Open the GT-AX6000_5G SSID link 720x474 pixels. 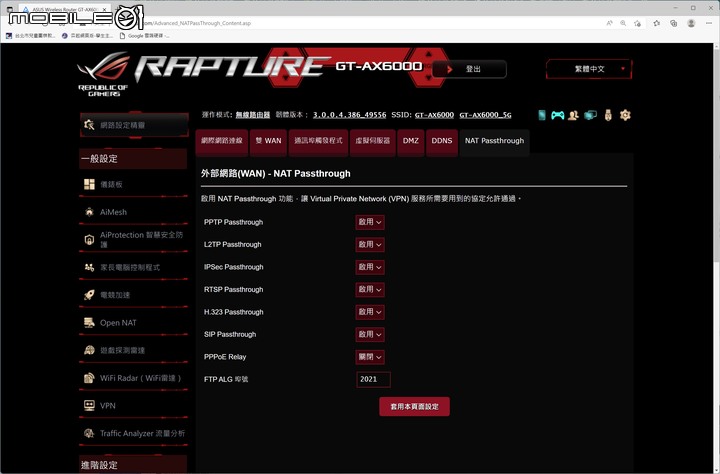click(485, 115)
